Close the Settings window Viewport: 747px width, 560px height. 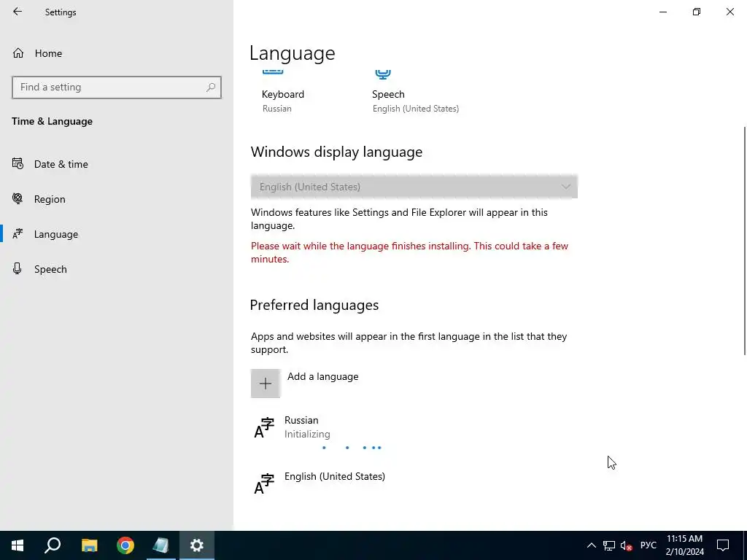tap(729, 12)
